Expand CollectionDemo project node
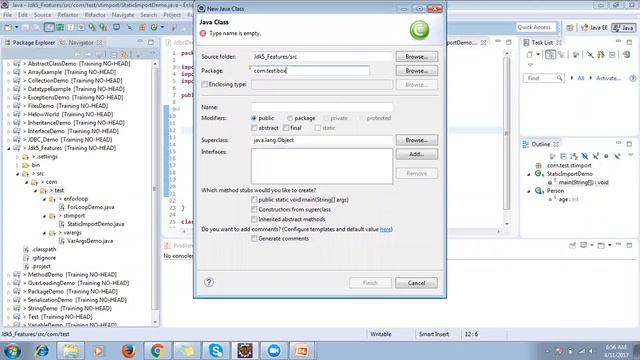 coord(8,80)
